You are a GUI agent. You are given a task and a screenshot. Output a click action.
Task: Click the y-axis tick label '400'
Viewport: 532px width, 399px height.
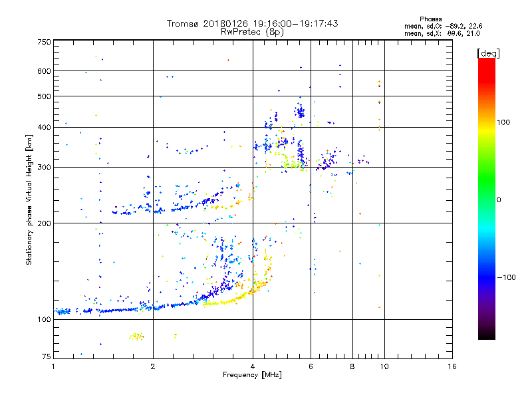pyautogui.click(x=44, y=128)
